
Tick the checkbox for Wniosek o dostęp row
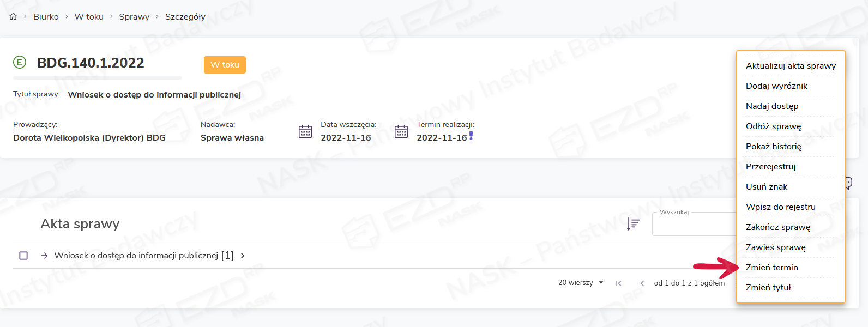[x=23, y=256]
